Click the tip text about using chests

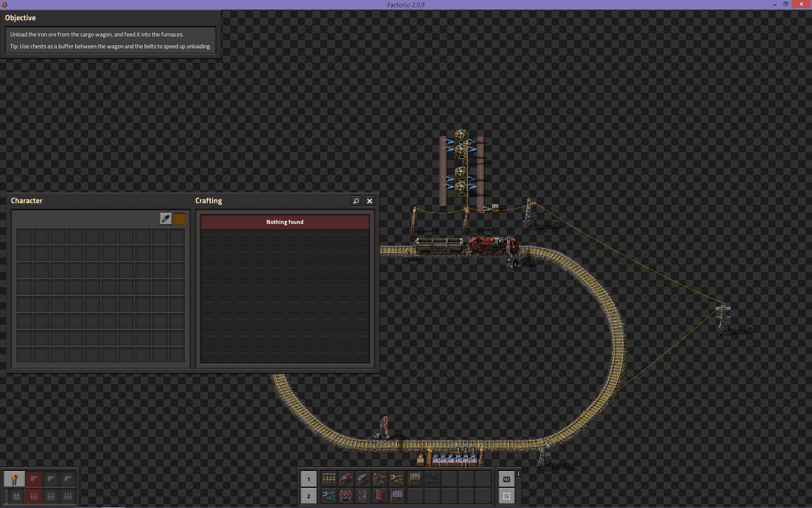point(110,46)
